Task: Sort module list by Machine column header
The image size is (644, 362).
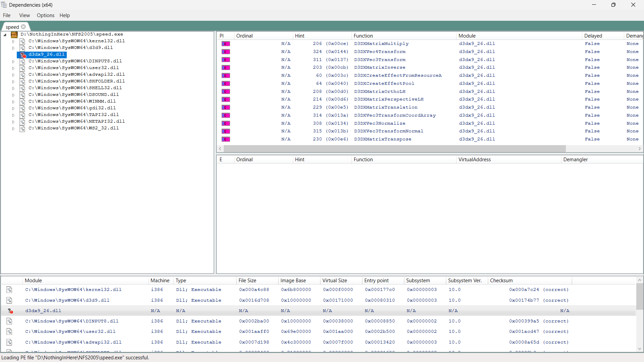Action: pos(161,281)
